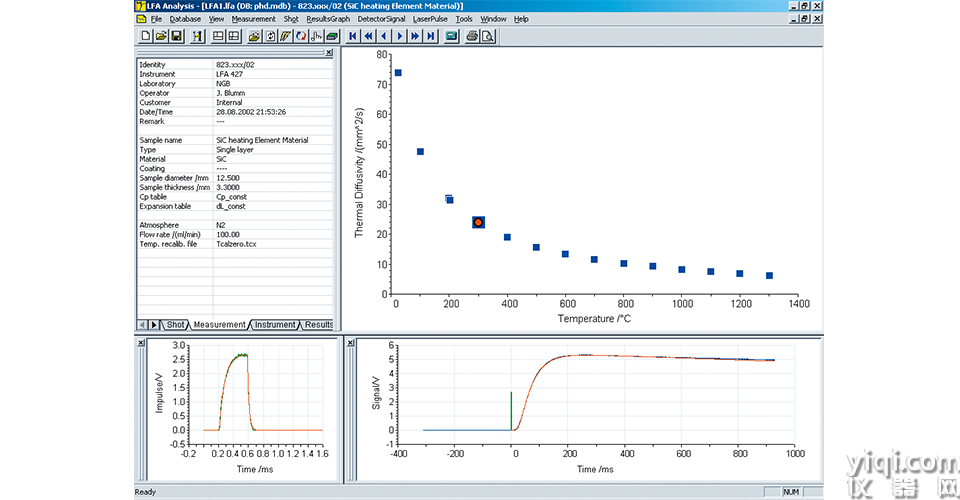Screen dimensions: 960x500
Task: Close the Impulse graph panel
Action: click(141, 343)
